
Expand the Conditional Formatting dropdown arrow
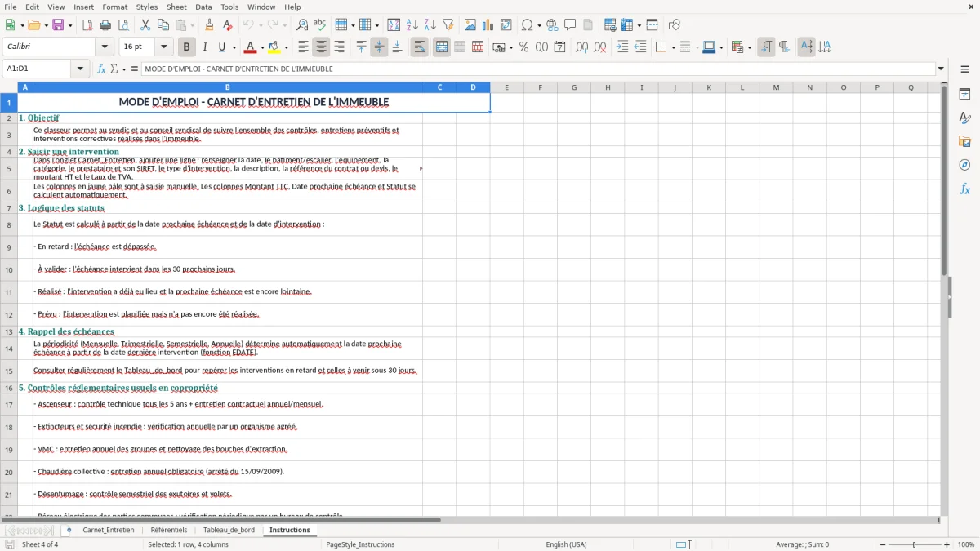coord(749,47)
